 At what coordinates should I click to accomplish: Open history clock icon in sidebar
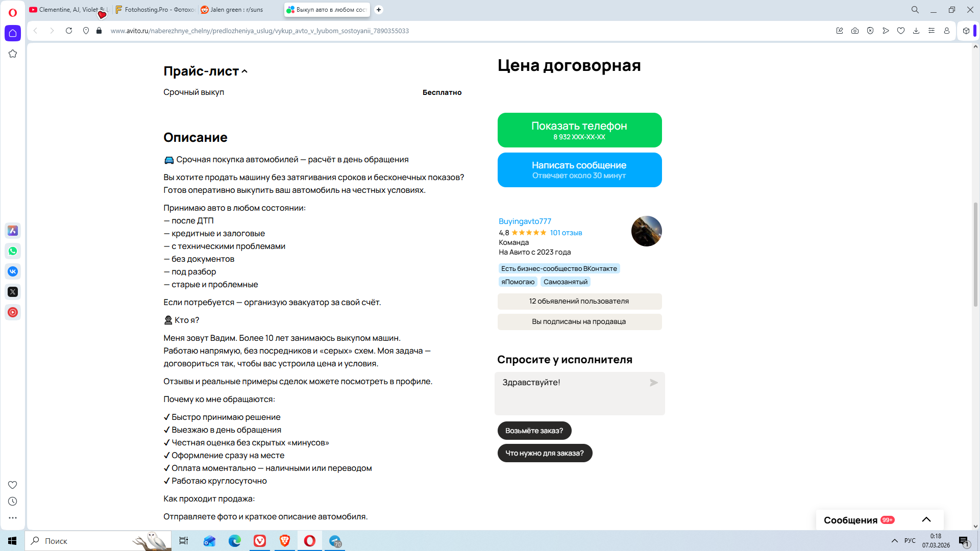point(13,502)
